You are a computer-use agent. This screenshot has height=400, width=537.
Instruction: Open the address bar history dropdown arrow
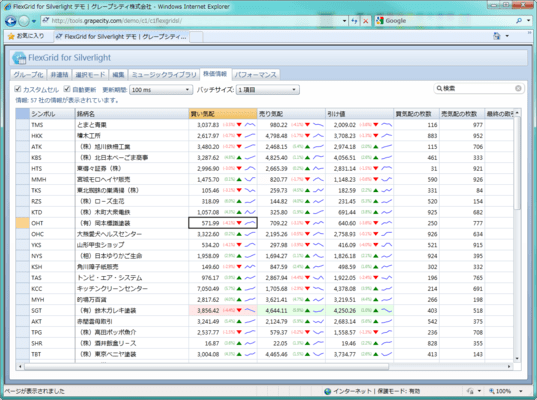344,21
